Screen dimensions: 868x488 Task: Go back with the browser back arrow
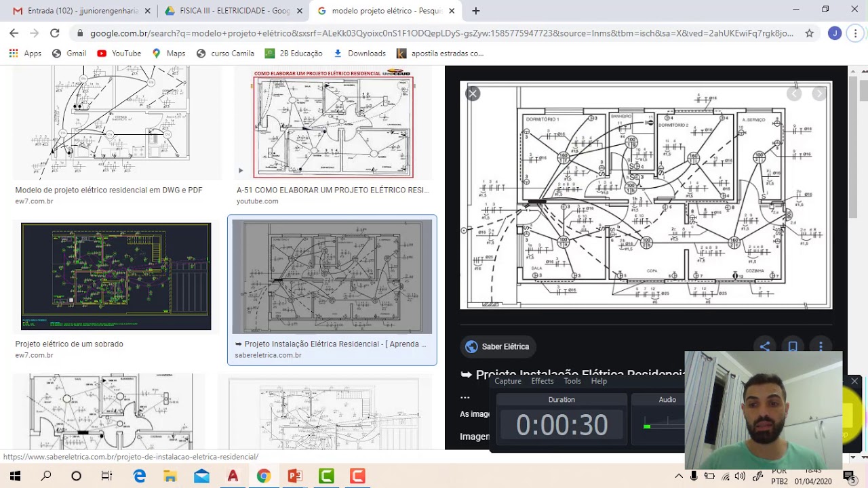pyautogui.click(x=14, y=33)
